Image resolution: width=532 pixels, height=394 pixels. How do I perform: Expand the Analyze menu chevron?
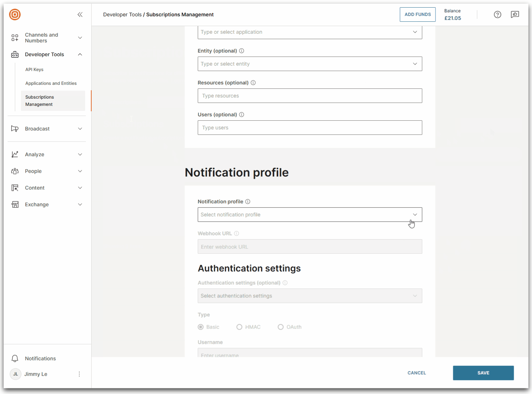click(x=80, y=154)
